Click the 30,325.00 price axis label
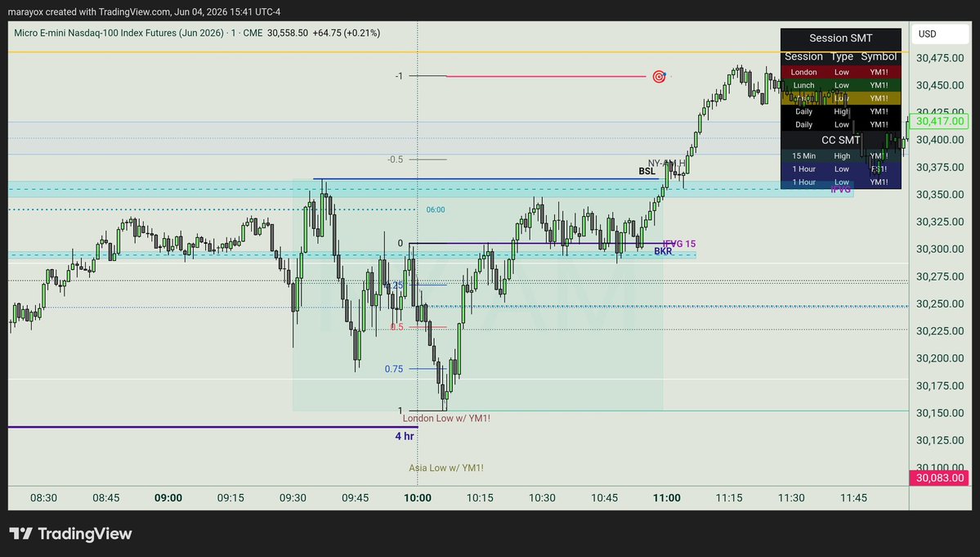 (x=939, y=222)
